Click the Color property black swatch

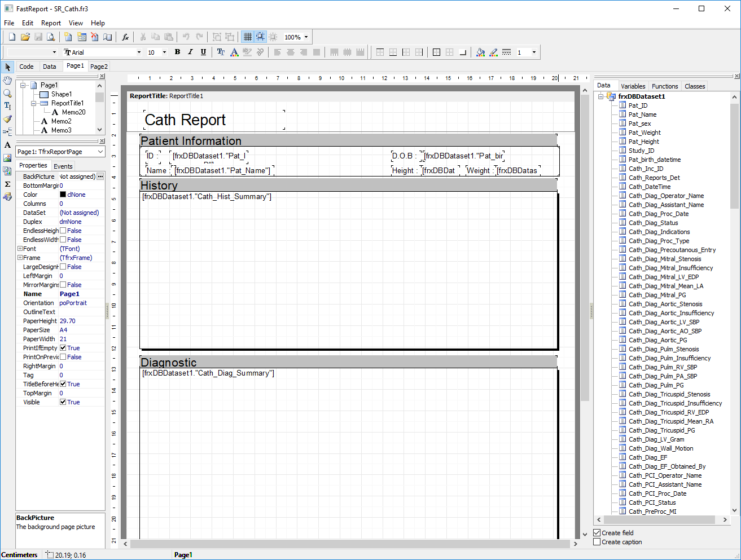pyautogui.click(x=63, y=195)
